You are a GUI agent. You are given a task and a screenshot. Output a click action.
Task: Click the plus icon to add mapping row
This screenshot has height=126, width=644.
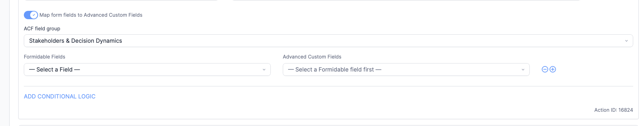553,69
